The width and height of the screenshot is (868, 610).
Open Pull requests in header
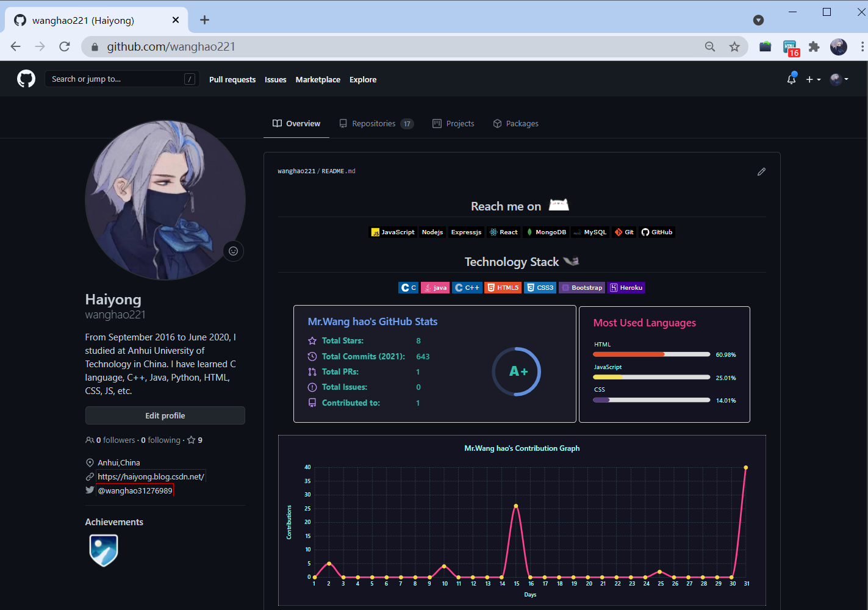point(232,79)
